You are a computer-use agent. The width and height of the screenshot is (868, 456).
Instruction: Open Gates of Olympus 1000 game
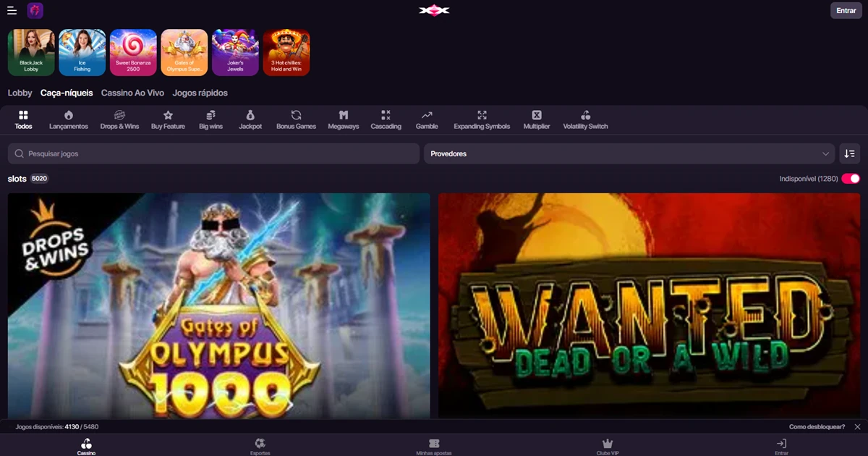[218, 305]
